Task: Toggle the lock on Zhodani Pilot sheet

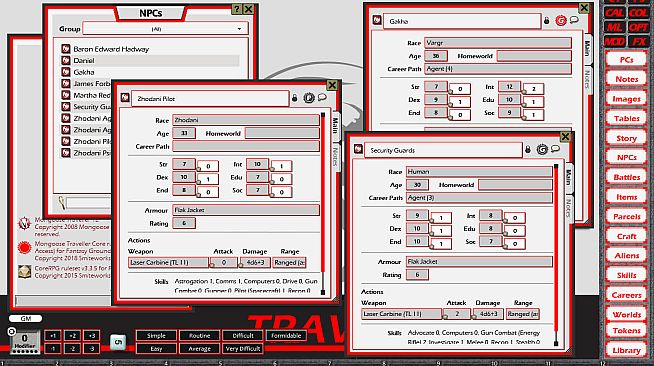Action: [x=294, y=98]
